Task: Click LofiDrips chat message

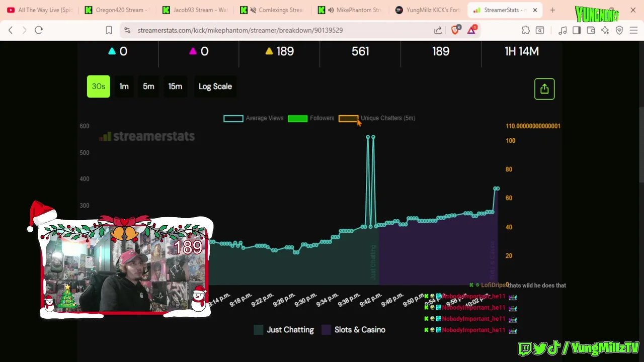Action: coord(518,285)
